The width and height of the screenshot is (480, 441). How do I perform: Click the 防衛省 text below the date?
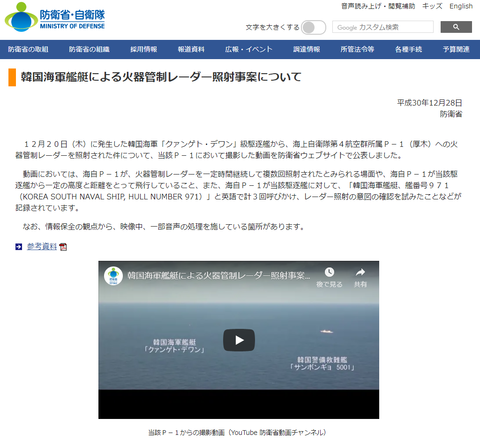coord(451,114)
